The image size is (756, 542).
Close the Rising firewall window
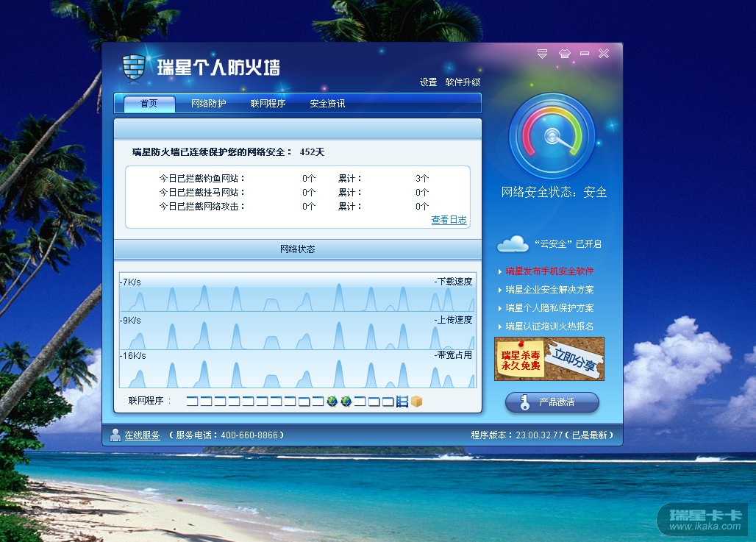pos(604,53)
